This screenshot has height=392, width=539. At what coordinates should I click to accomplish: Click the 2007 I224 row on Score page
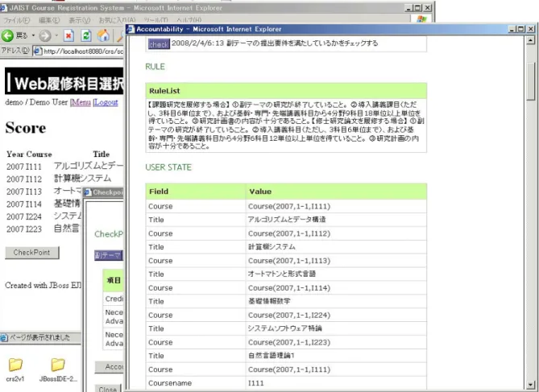click(x=44, y=217)
